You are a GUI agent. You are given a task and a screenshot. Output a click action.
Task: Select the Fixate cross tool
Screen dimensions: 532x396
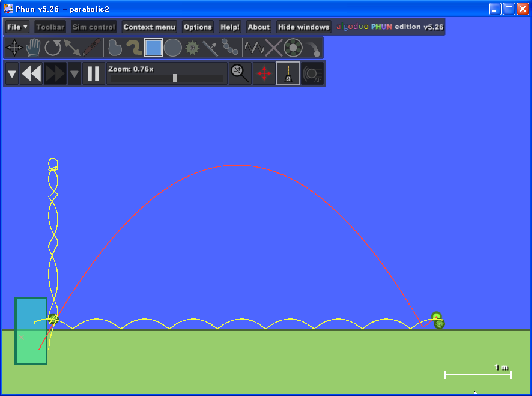click(273, 48)
